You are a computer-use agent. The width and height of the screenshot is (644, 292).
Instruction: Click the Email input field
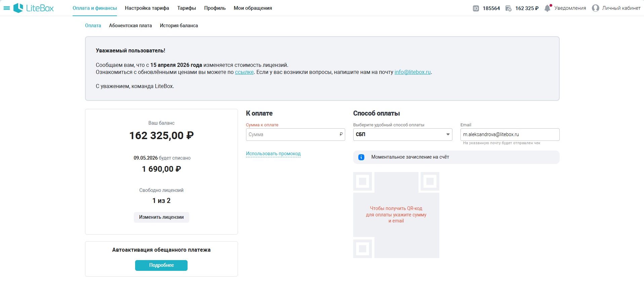click(510, 134)
